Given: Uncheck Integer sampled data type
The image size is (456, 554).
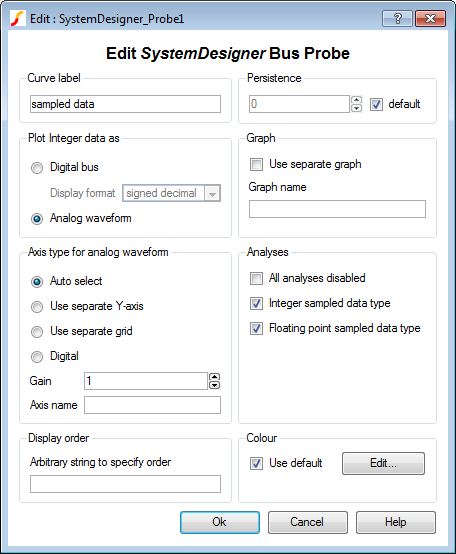Looking at the screenshot, I should pyautogui.click(x=256, y=303).
